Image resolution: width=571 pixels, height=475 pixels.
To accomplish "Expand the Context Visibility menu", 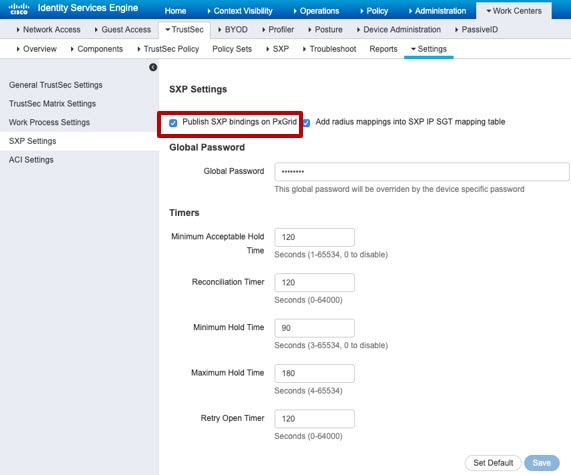I will 240,11.
